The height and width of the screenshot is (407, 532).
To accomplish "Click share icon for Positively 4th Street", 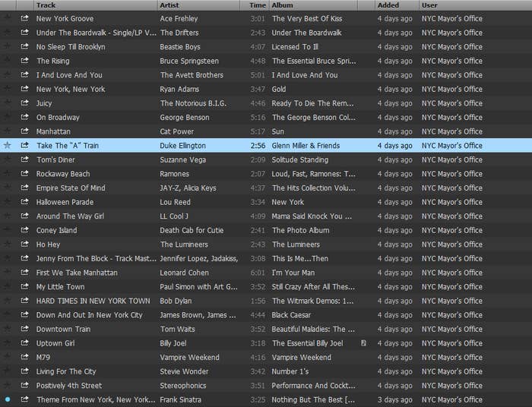I will click(x=24, y=385).
